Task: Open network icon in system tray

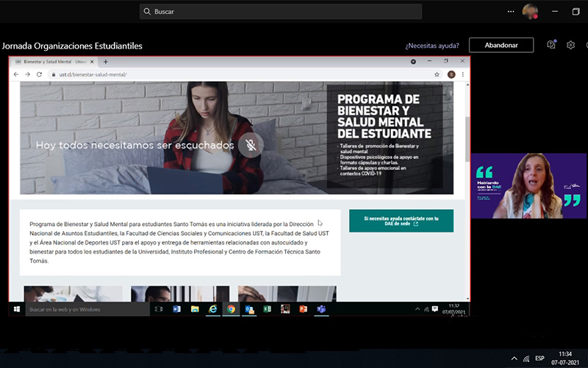Action: click(x=526, y=358)
